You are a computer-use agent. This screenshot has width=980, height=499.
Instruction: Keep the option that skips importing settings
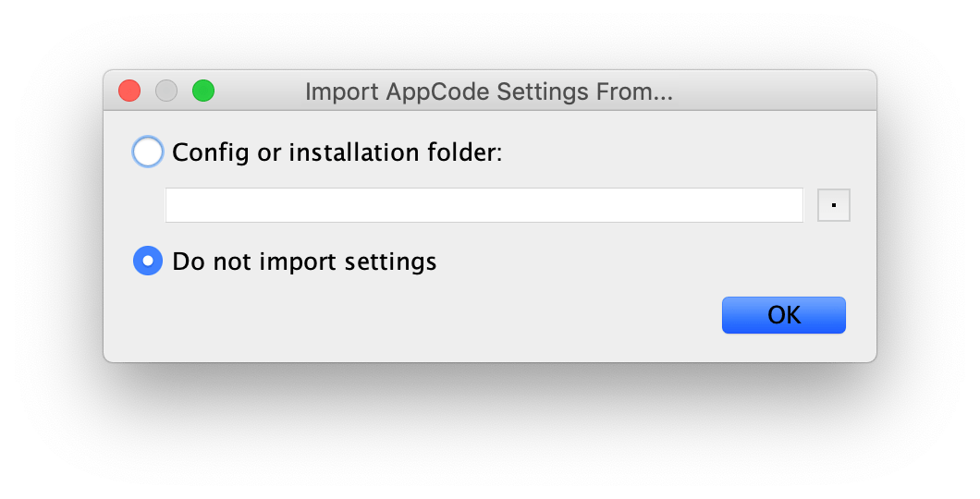pyautogui.click(x=148, y=262)
